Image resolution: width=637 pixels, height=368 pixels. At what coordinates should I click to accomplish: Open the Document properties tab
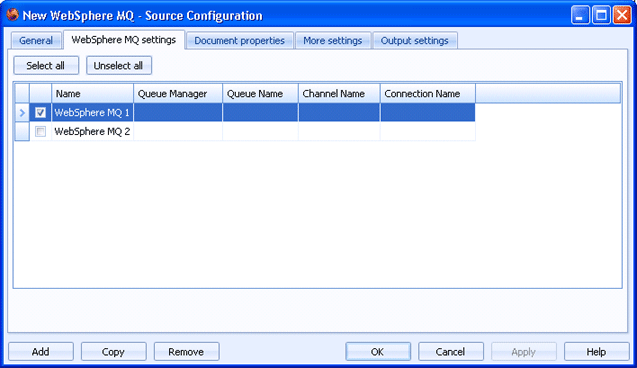(x=240, y=41)
